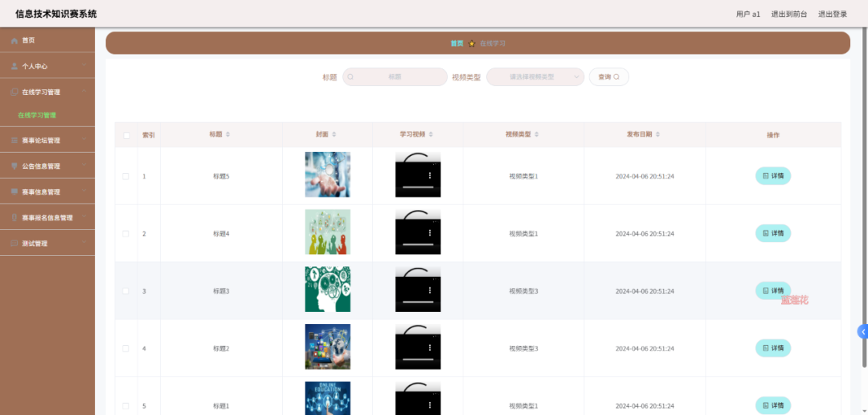
Task: View 详情 for row 标题1
Action: tap(773, 405)
